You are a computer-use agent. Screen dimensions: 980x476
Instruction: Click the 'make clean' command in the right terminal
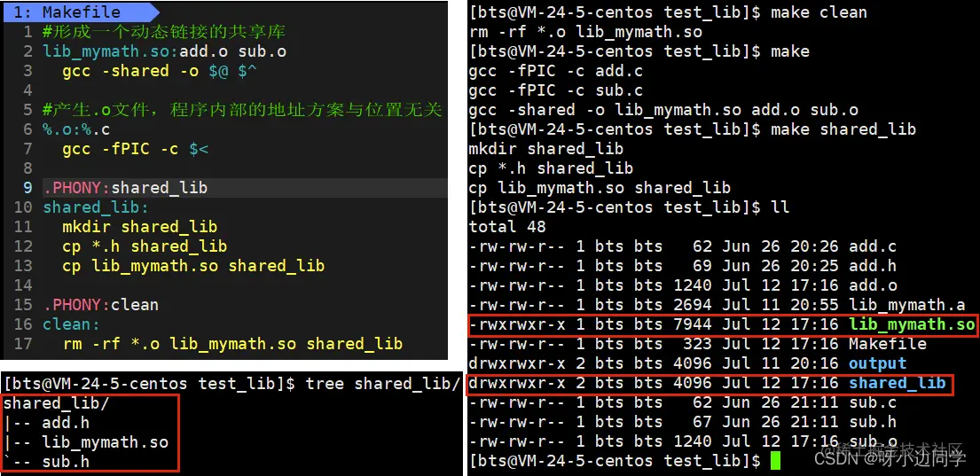tap(819, 12)
